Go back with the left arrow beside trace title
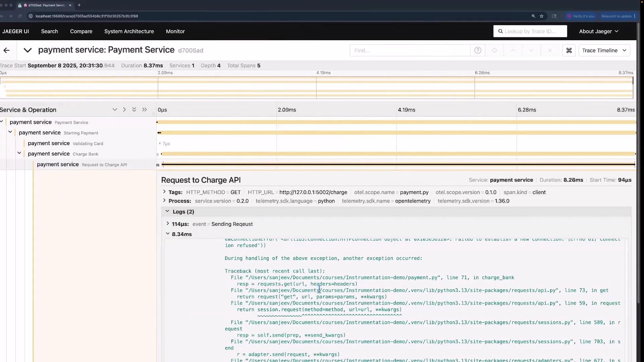 pos(6,50)
